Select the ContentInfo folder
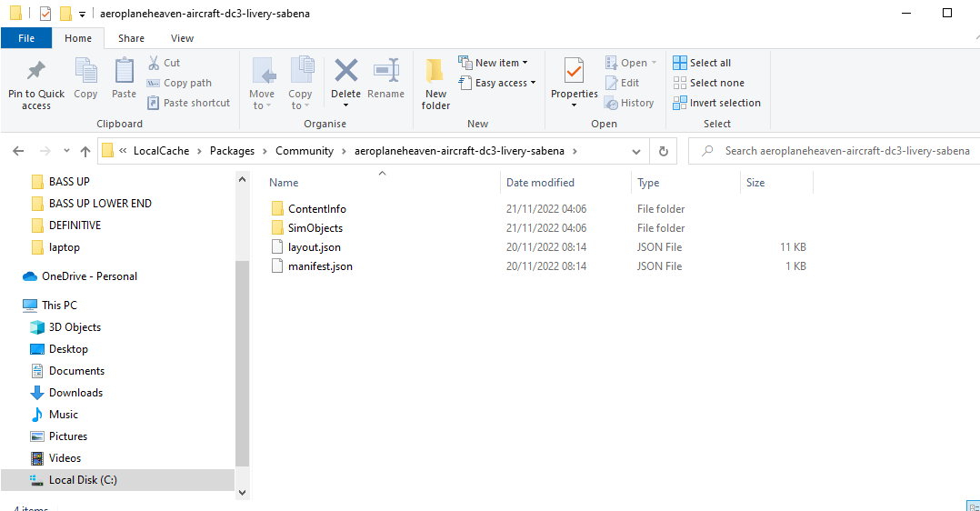This screenshot has height=511, width=980. point(309,209)
